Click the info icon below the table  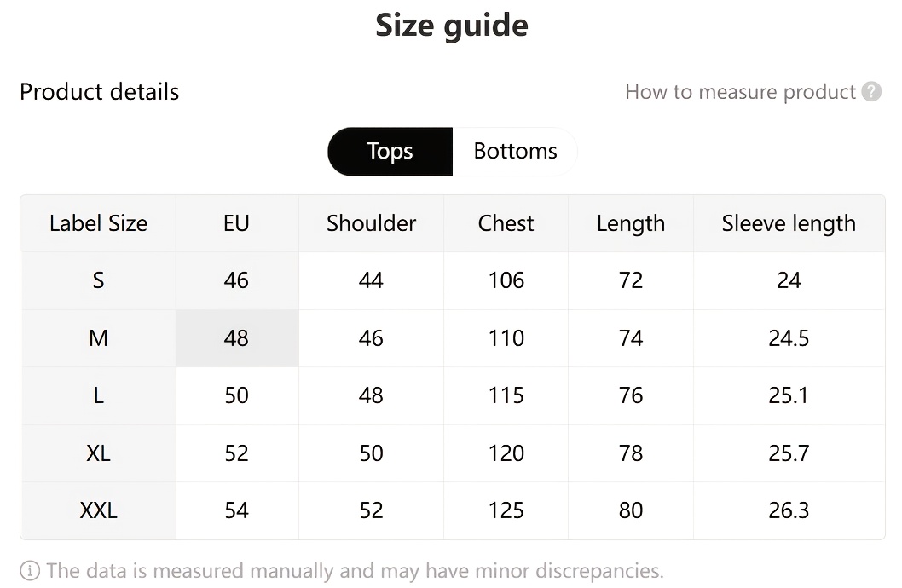point(30,570)
